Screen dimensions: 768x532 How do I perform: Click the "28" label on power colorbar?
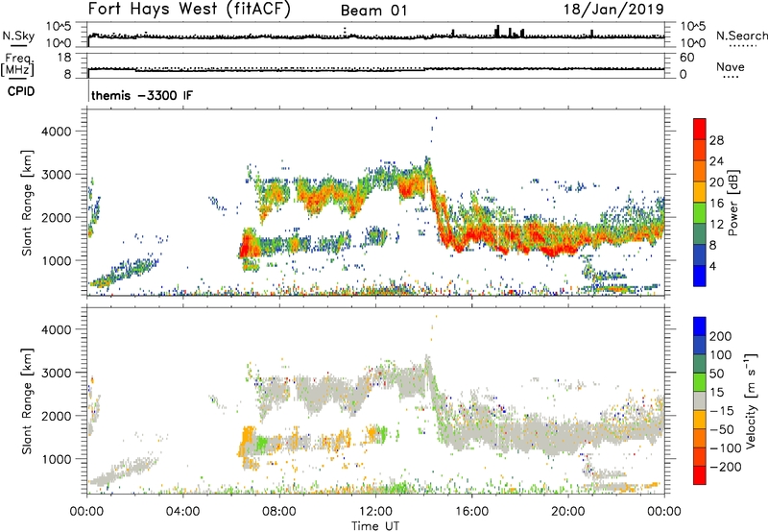(x=716, y=140)
